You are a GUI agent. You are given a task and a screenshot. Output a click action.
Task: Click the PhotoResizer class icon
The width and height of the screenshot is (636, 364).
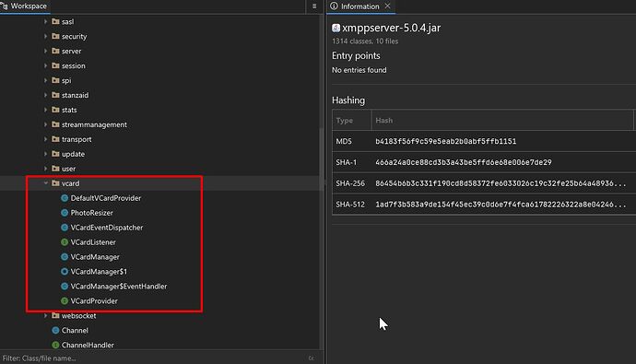(65, 212)
